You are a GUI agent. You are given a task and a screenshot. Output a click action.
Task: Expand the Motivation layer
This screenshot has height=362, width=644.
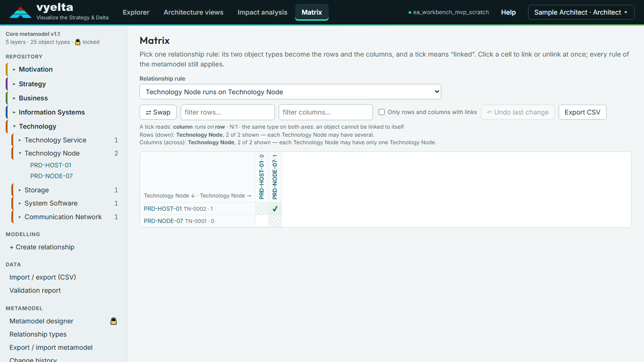point(14,69)
